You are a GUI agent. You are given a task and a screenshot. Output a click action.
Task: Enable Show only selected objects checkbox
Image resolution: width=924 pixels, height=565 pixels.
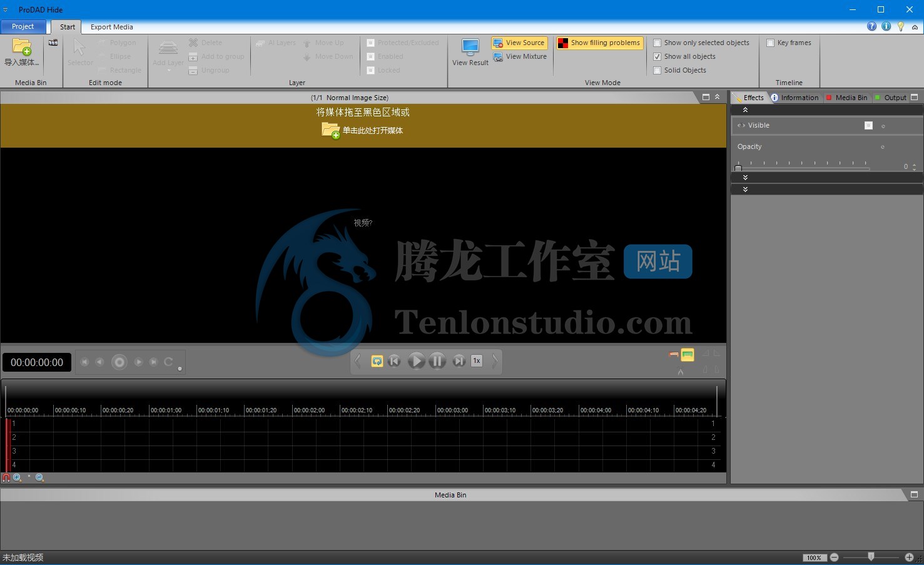tap(657, 43)
